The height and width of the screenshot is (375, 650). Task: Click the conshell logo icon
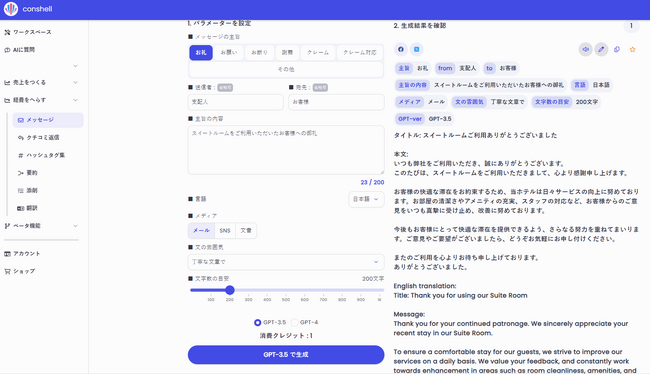click(x=11, y=9)
